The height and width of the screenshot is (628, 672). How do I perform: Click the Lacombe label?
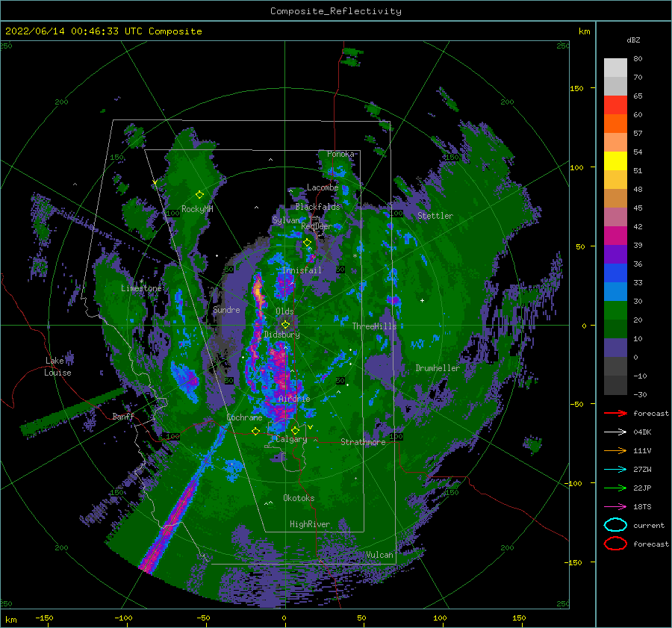tap(323, 187)
